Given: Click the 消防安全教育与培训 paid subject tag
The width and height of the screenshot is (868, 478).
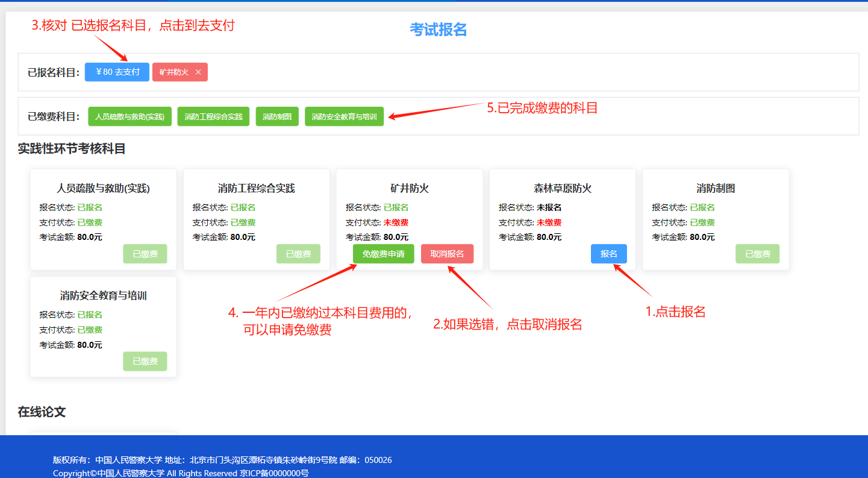Looking at the screenshot, I should point(344,117).
